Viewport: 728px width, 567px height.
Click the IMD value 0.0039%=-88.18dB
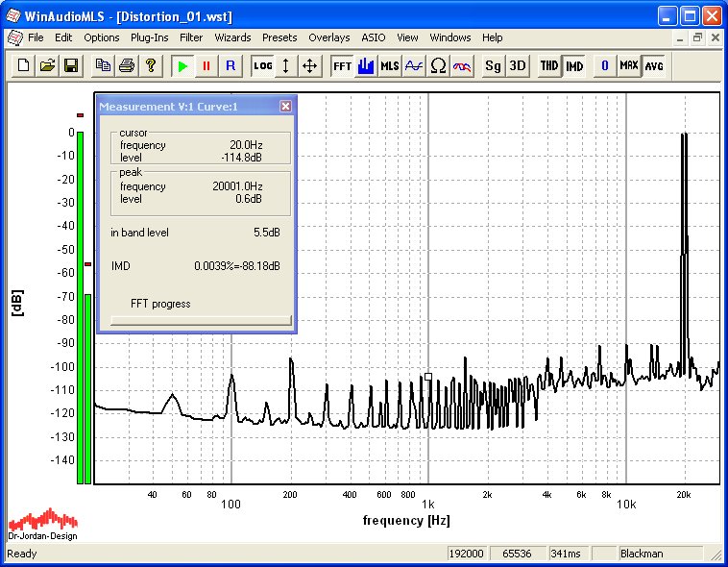(x=237, y=266)
